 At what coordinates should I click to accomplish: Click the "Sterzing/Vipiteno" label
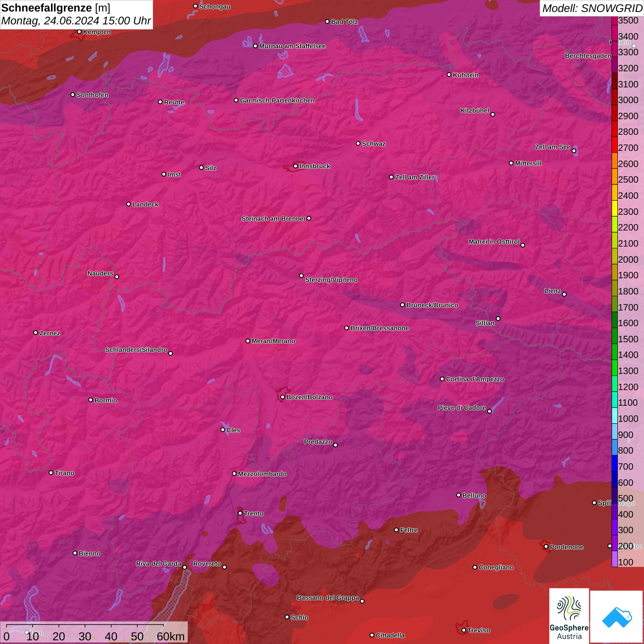pyautogui.click(x=331, y=280)
